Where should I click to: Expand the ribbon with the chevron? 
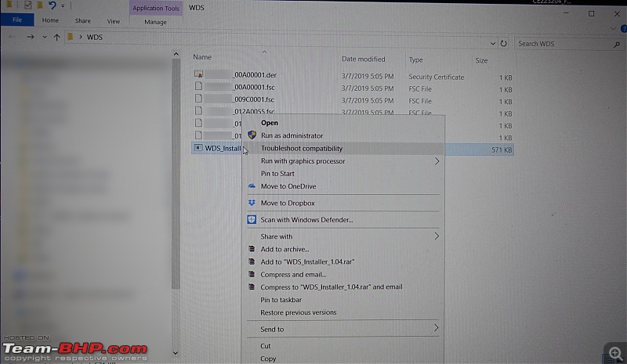point(613,29)
